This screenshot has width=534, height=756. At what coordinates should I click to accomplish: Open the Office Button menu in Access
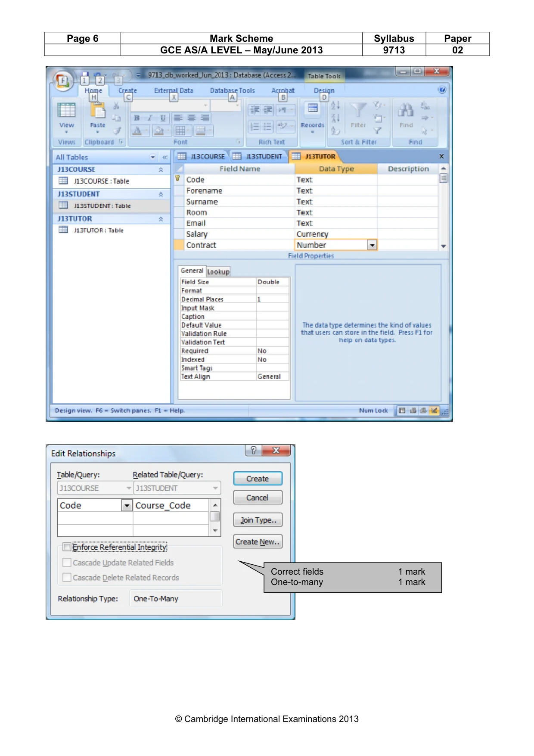pos(63,80)
